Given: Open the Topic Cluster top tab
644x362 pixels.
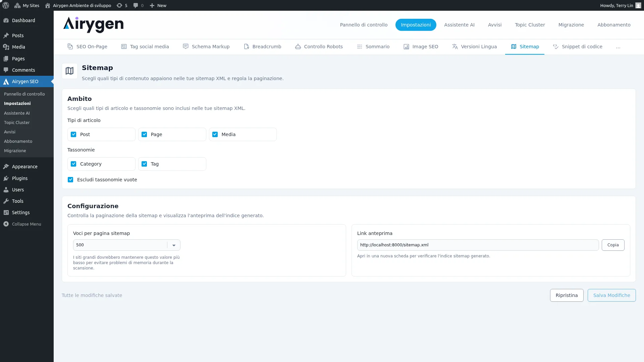Looking at the screenshot, I should (x=530, y=25).
